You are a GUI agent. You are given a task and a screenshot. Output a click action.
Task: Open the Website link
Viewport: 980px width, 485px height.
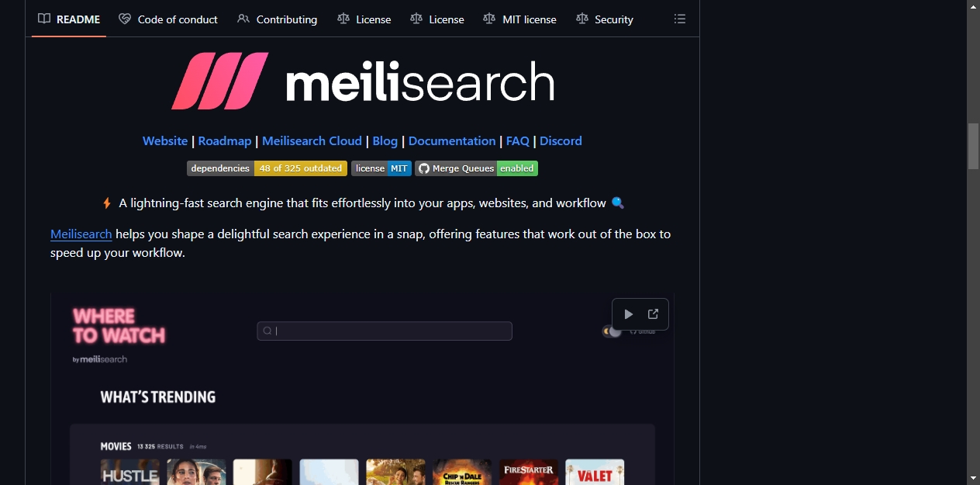(165, 141)
